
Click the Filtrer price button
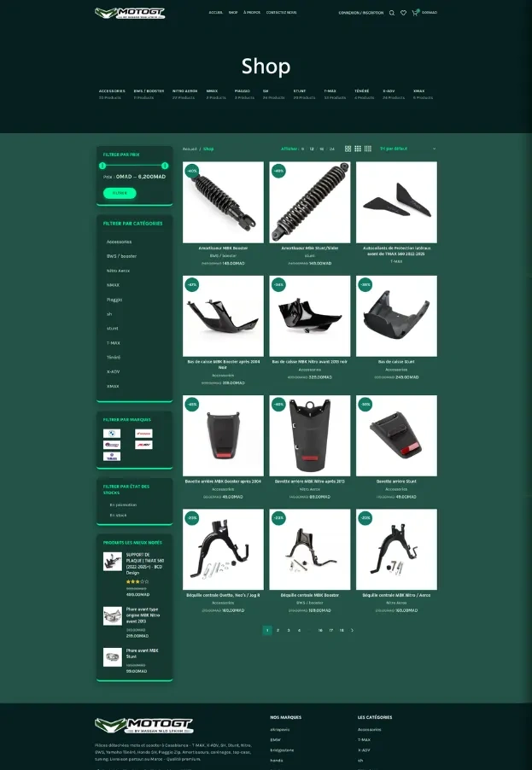click(120, 194)
